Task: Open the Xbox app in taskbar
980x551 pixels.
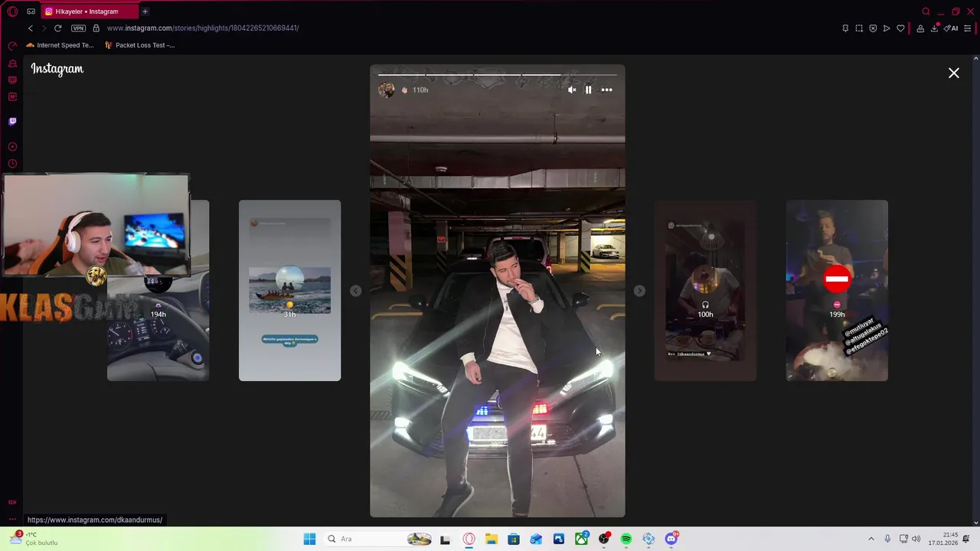Action: (x=581, y=539)
